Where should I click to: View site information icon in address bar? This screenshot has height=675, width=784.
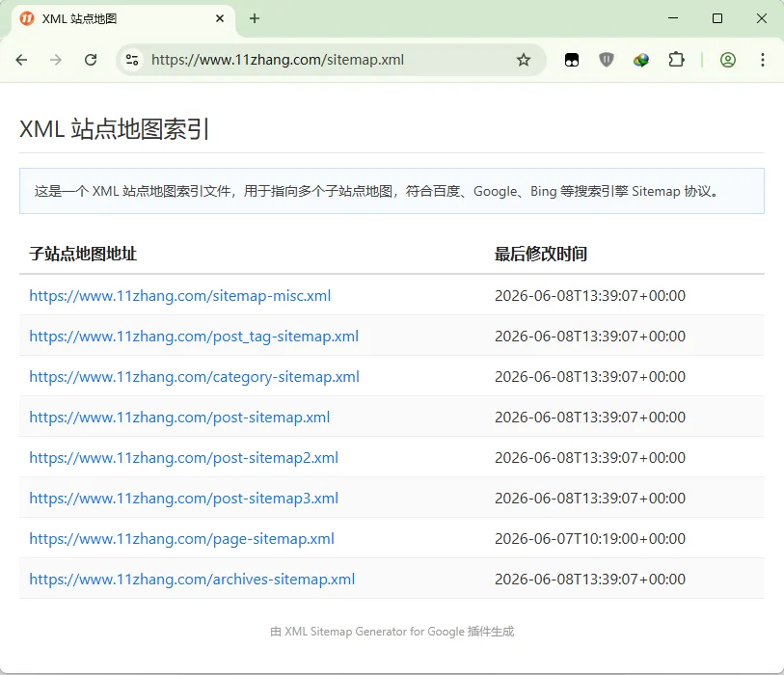point(132,60)
